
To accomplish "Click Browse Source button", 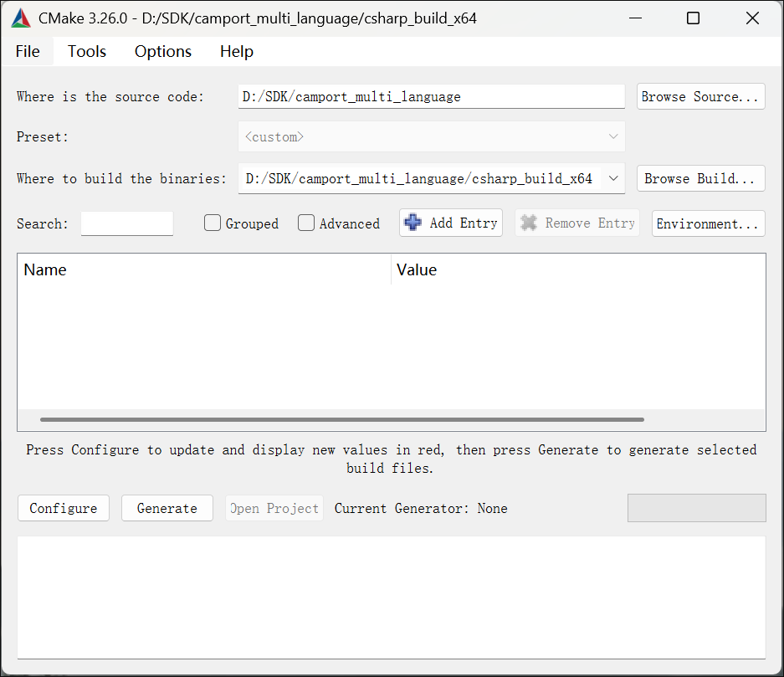I will [700, 96].
